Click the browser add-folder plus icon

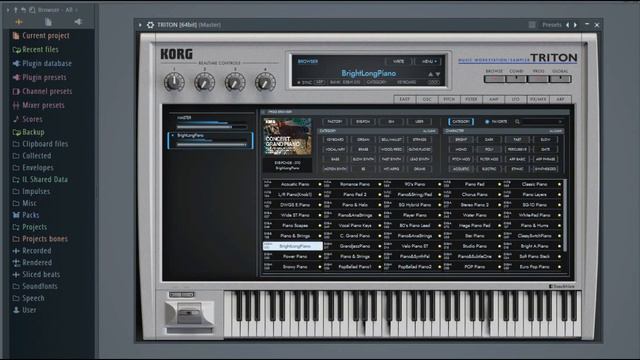click(19, 22)
